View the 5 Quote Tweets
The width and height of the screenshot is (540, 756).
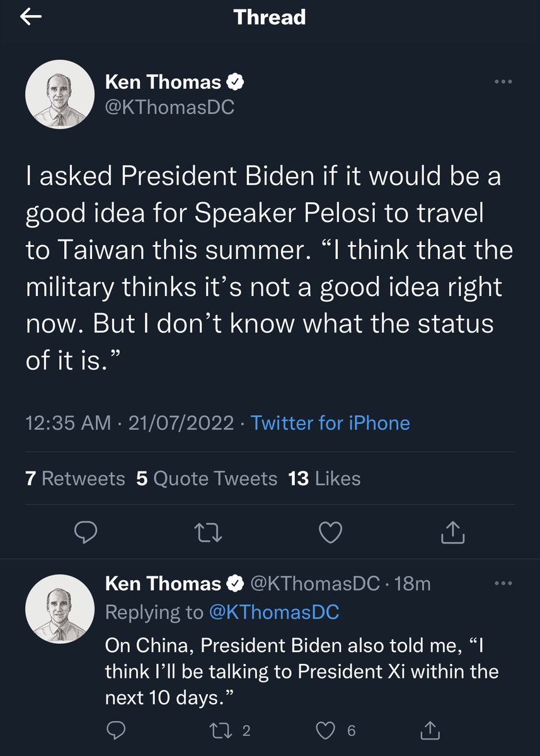coord(207,479)
